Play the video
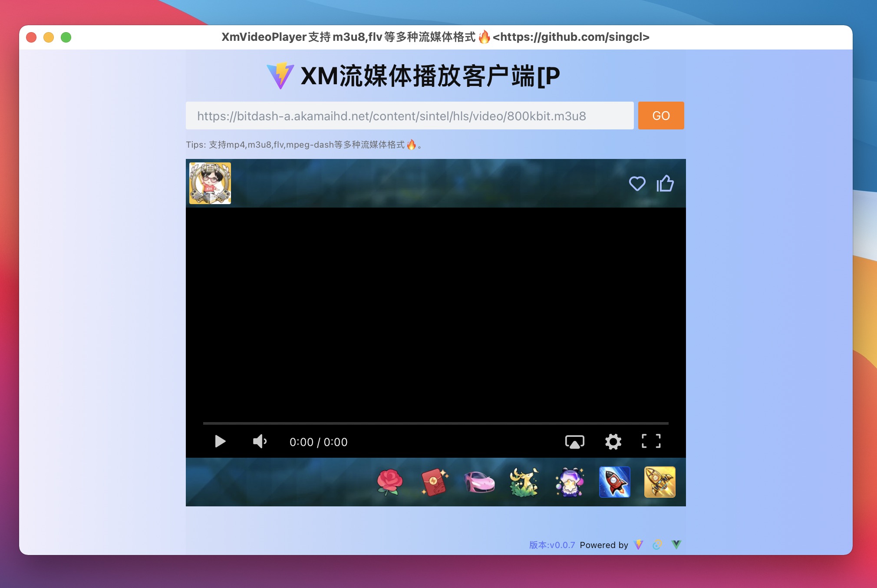Screen dimensions: 877x588 pyautogui.click(x=220, y=442)
